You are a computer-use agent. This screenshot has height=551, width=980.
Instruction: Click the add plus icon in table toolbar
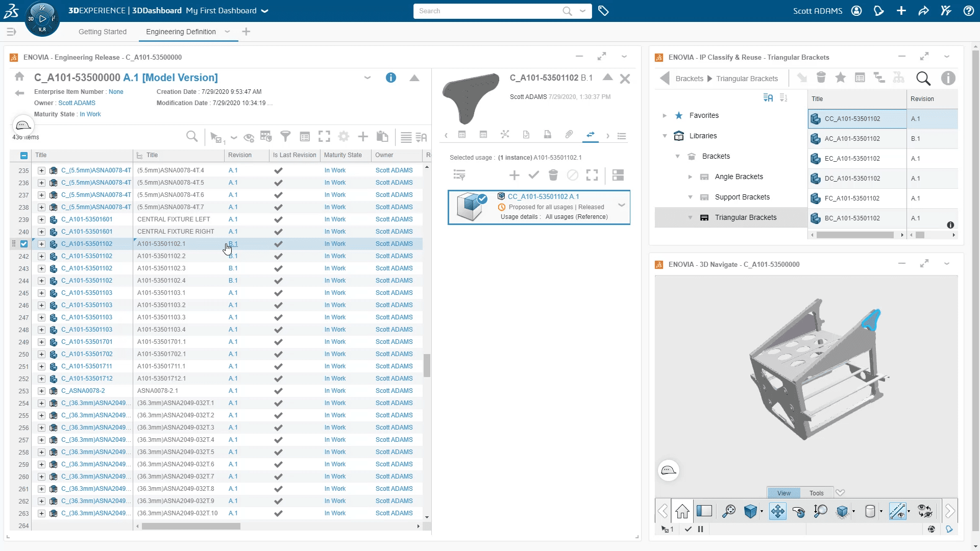tap(363, 136)
